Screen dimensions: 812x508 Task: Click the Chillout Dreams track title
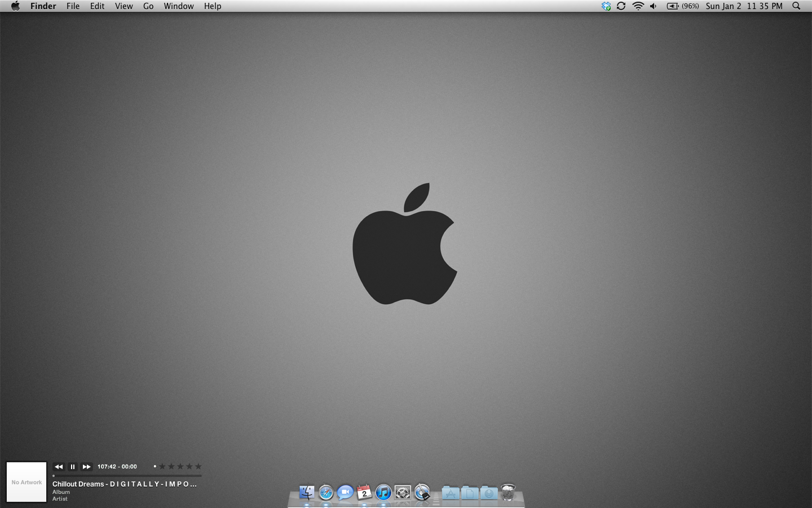[x=125, y=484]
